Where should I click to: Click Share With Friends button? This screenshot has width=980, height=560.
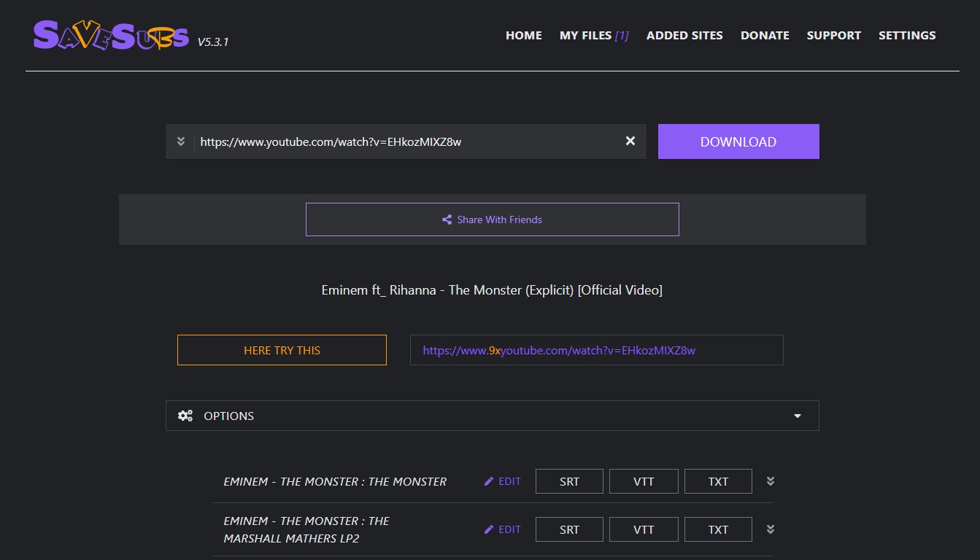click(x=493, y=219)
